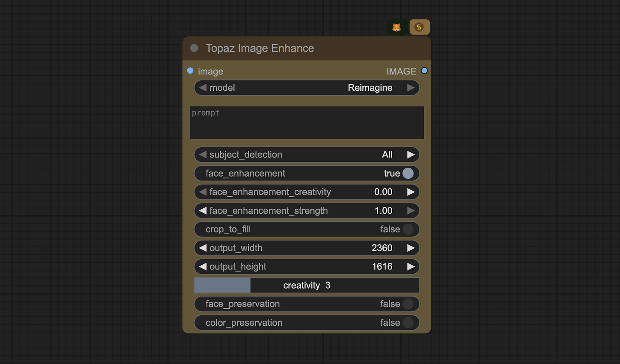Decrease face_enhancement_strength with left arrow
The height and width of the screenshot is (364, 620).
click(203, 211)
